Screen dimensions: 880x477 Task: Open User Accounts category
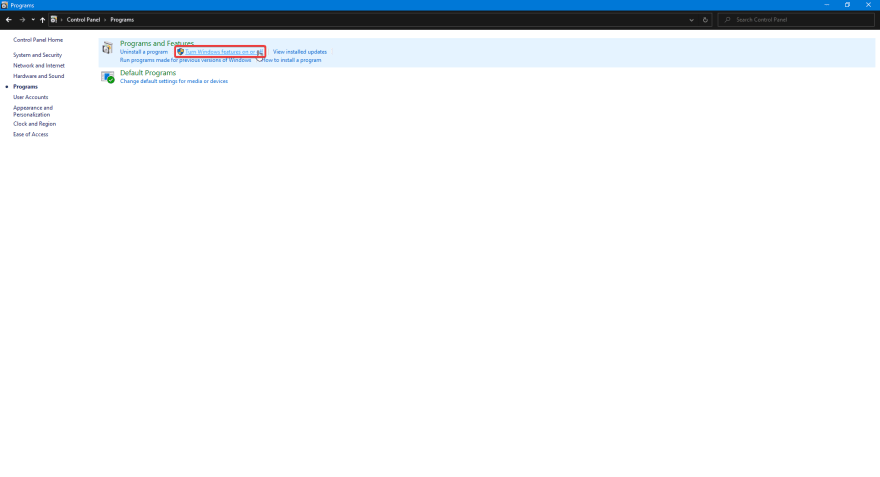point(30,97)
